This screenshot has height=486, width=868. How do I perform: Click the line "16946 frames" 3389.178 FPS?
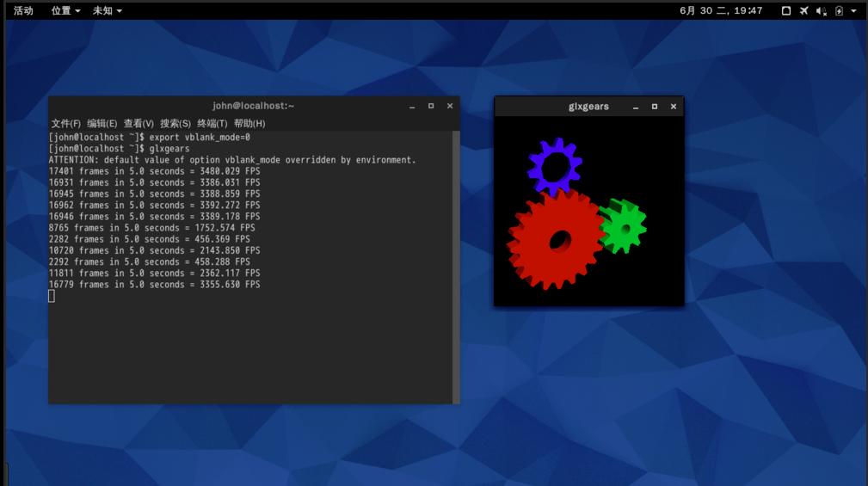155,217
